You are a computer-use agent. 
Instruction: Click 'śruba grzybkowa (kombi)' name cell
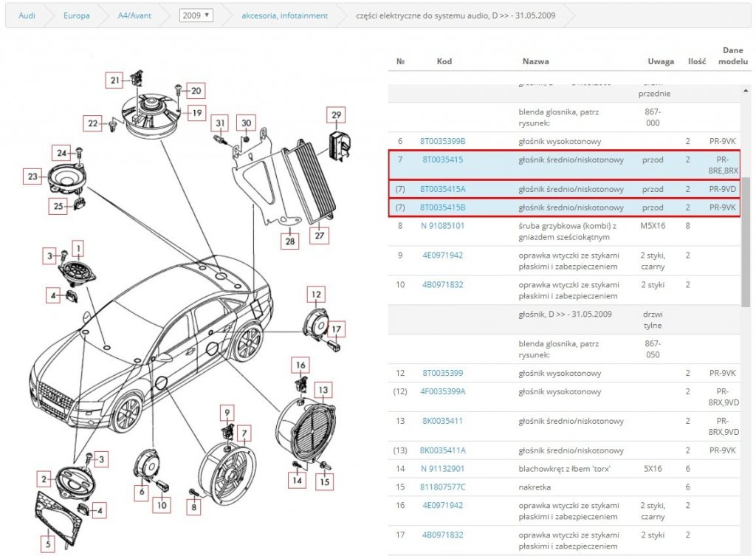(568, 231)
